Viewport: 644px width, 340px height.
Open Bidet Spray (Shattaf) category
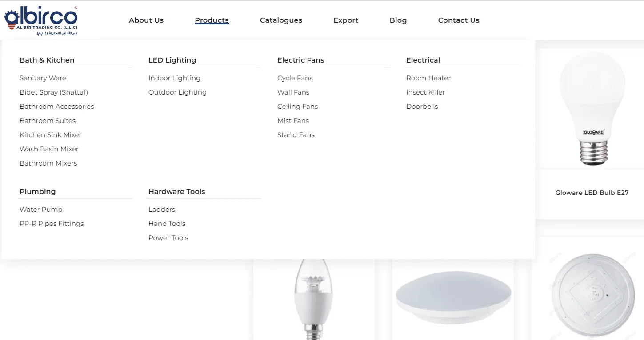(54, 92)
